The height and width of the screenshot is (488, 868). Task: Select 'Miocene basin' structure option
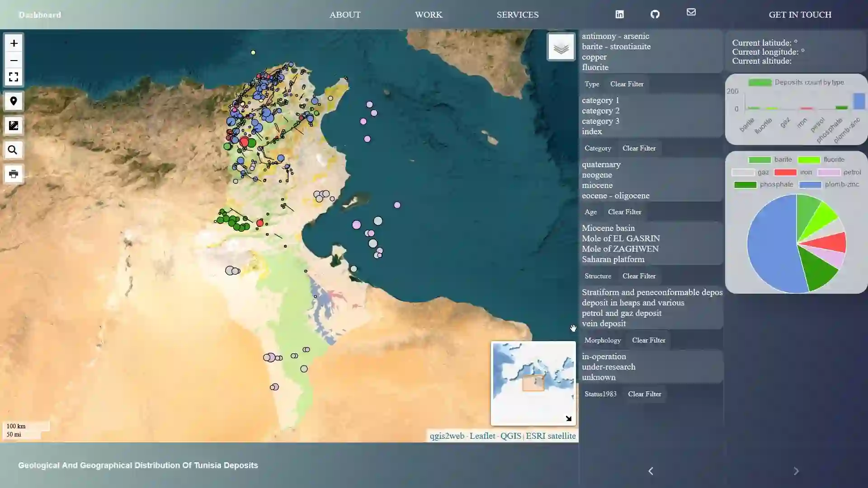pyautogui.click(x=608, y=228)
